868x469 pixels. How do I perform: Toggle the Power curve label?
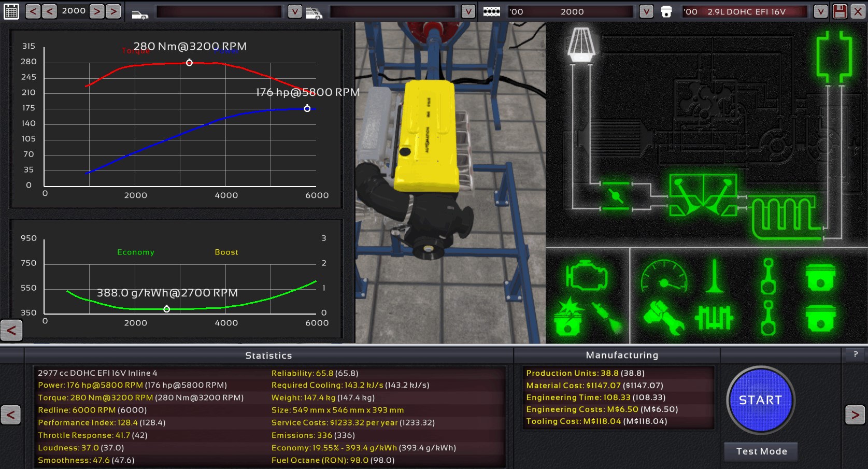pyautogui.click(x=226, y=50)
